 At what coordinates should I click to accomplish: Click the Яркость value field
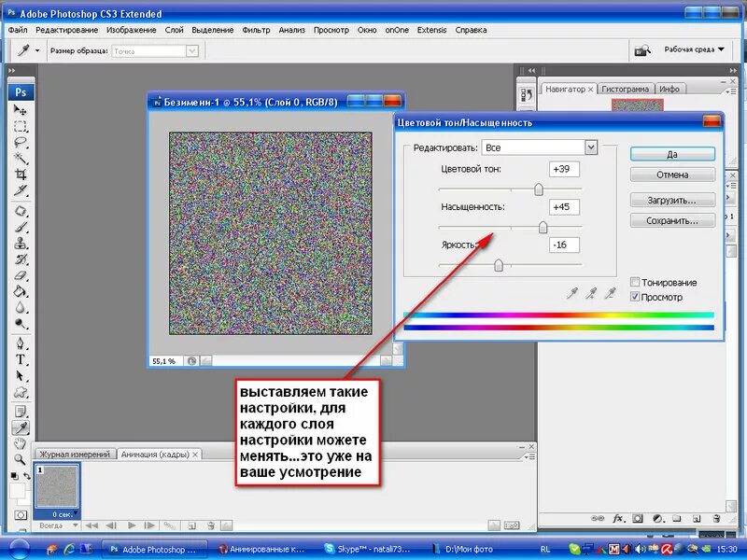click(x=564, y=245)
